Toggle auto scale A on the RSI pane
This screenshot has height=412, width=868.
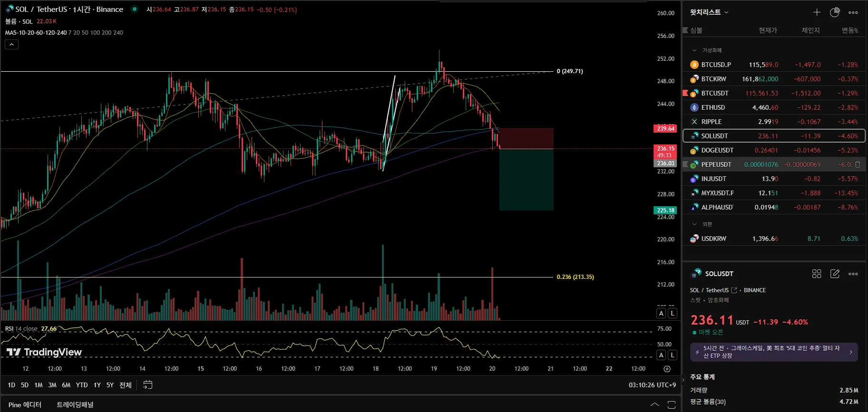click(661, 355)
